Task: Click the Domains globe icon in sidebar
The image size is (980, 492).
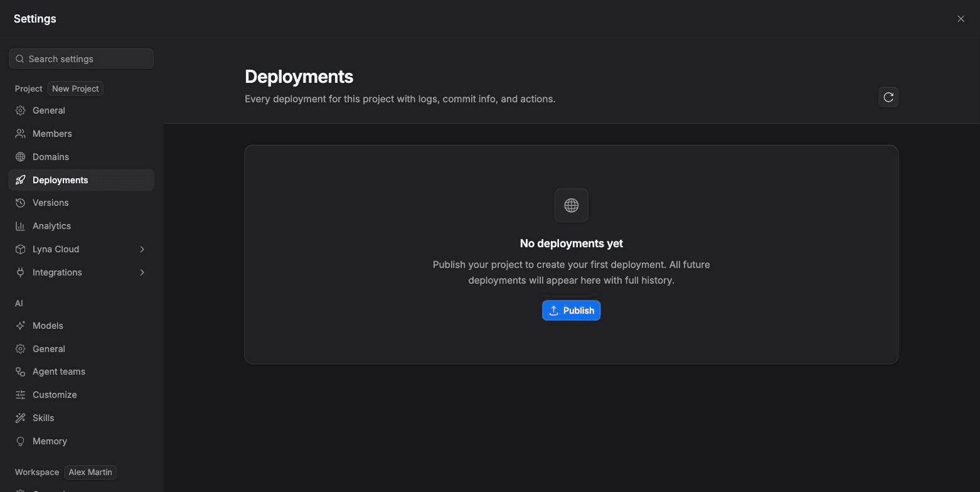Action: click(21, 157)
